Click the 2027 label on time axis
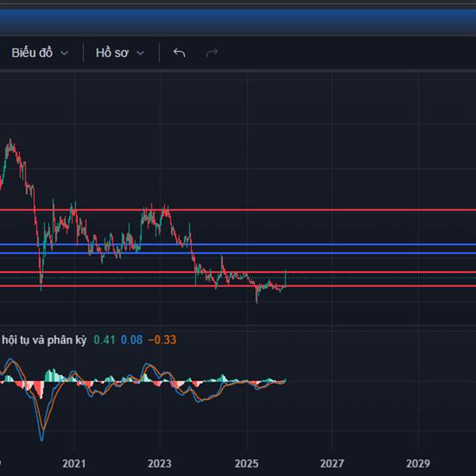The width and height of the screenshot is (476, 476). [x=332, y=463]
